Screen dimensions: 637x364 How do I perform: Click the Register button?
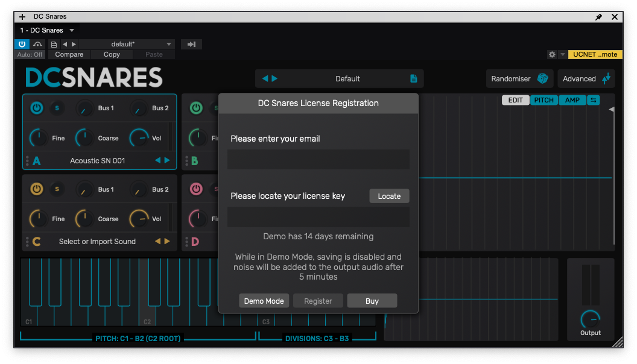318,301
